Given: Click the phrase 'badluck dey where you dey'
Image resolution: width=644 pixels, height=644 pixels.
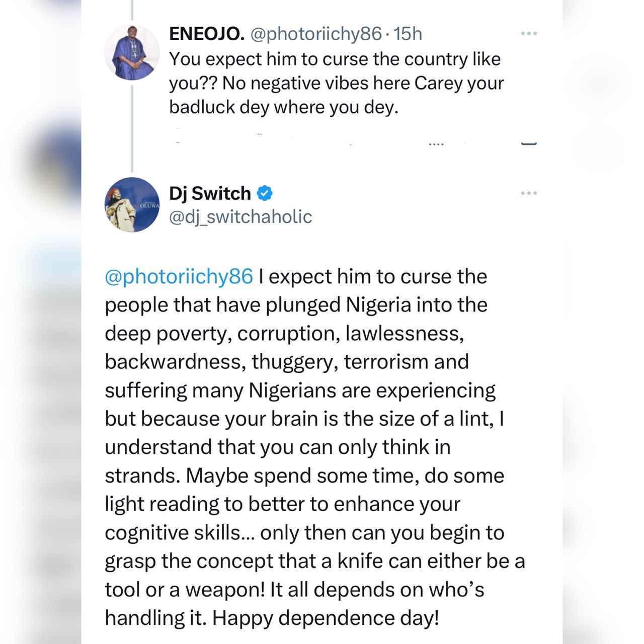Looking at the screenshot, I should pyautogui.click(x=283, y=107).
